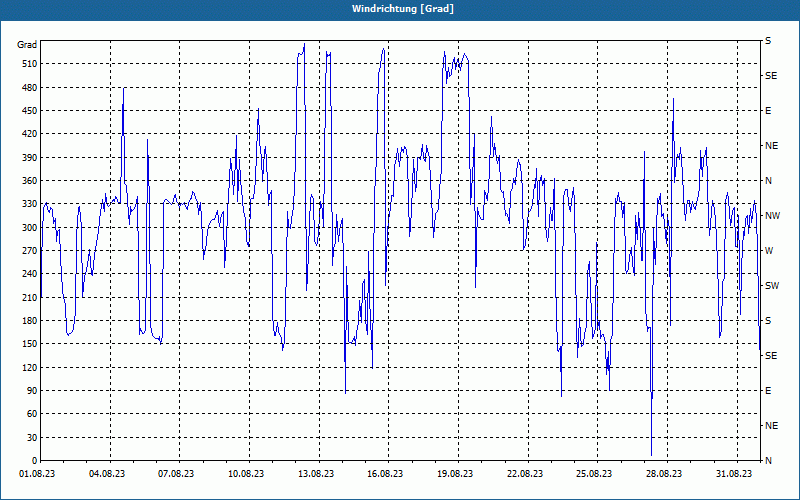
Task: Pick the date label "10.08.23"
Action: point(246,474)
